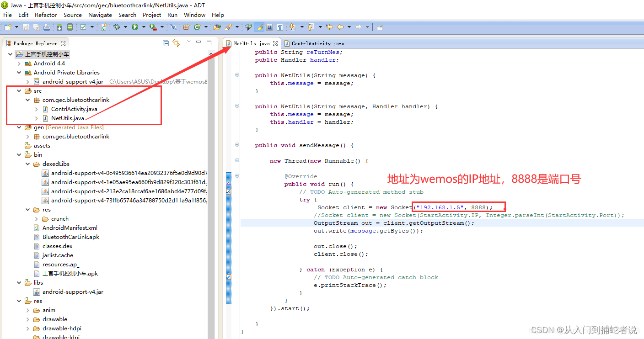Collapse the NetUtils(String message) constructor fold
Screen dimensions: 644x339
click(x=237, y=75)
